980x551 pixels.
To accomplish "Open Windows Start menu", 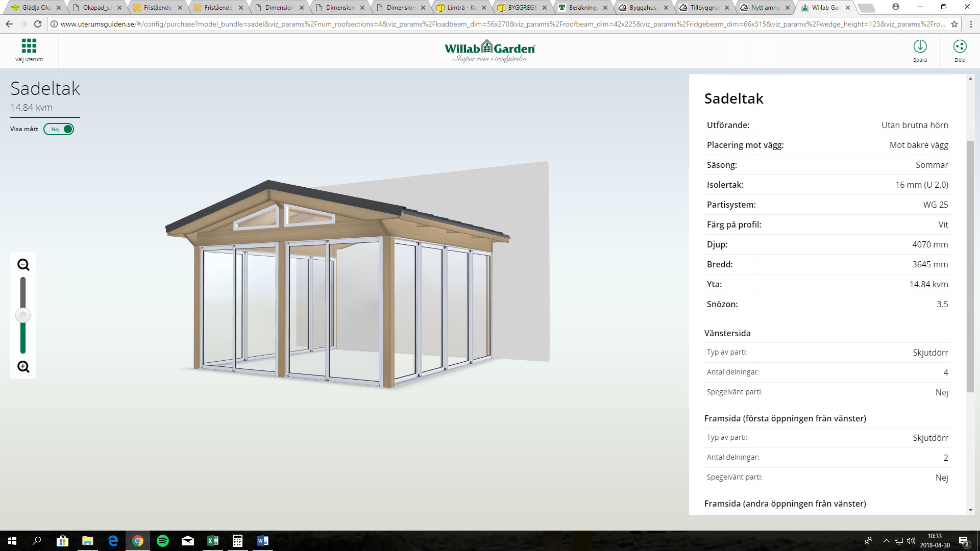I will (12, 541).
